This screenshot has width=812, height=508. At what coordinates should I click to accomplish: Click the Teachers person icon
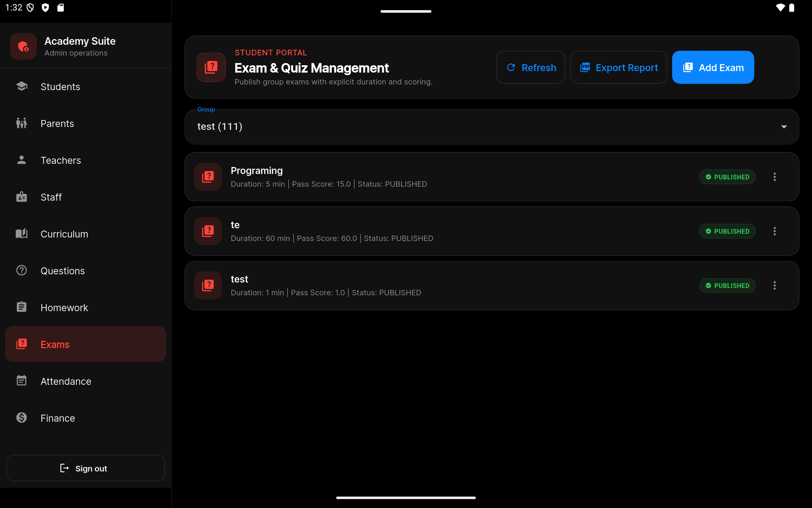click(22, 160)
